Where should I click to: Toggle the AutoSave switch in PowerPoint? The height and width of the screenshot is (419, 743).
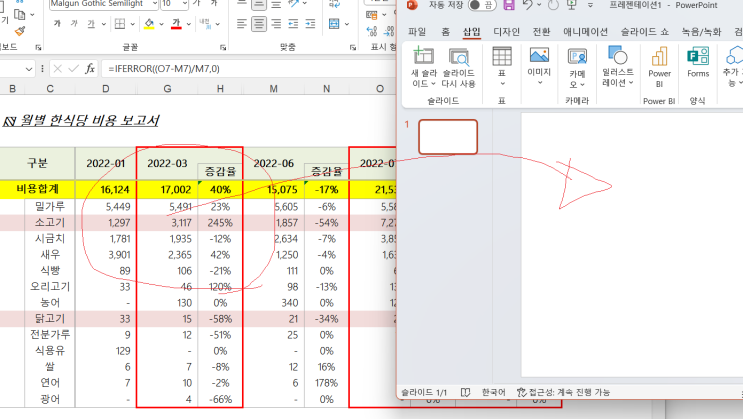coord(482,5)
